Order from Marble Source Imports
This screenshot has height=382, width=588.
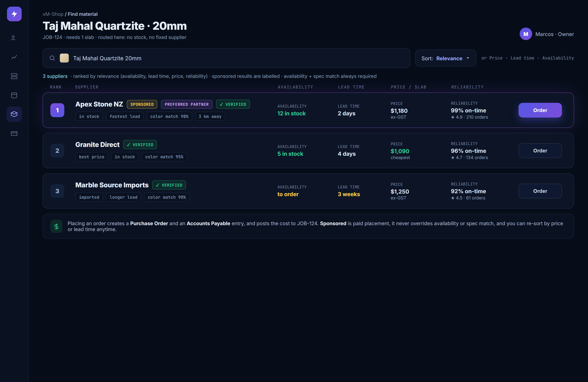(540, 191)
